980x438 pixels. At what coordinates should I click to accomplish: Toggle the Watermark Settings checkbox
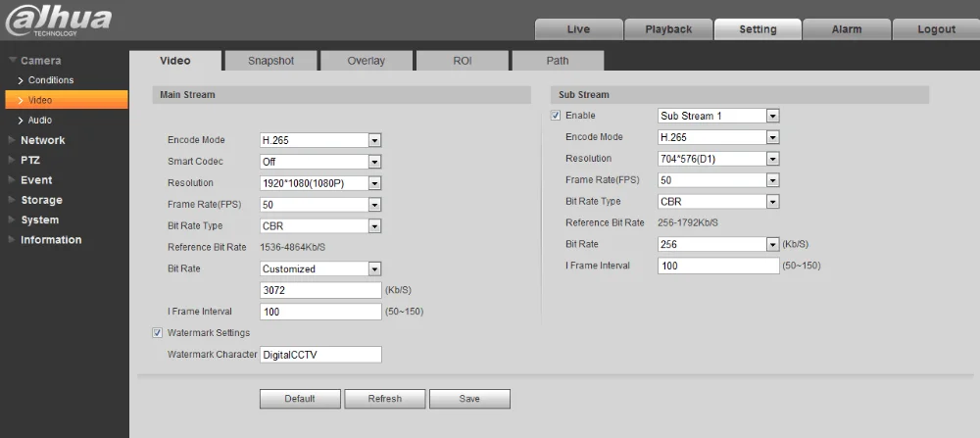[x=158, y=333]
